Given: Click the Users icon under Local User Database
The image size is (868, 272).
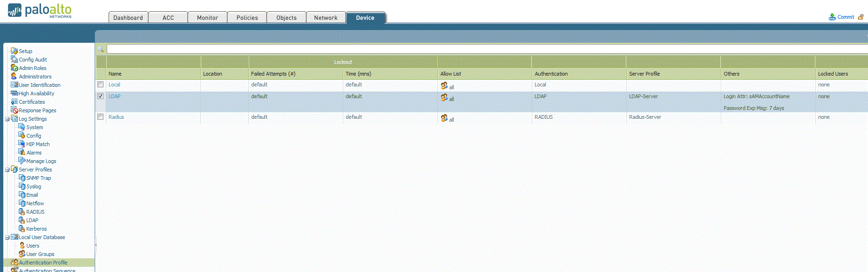Looking at the screenshot, I should pyautogui.click(x=22, y=245).
